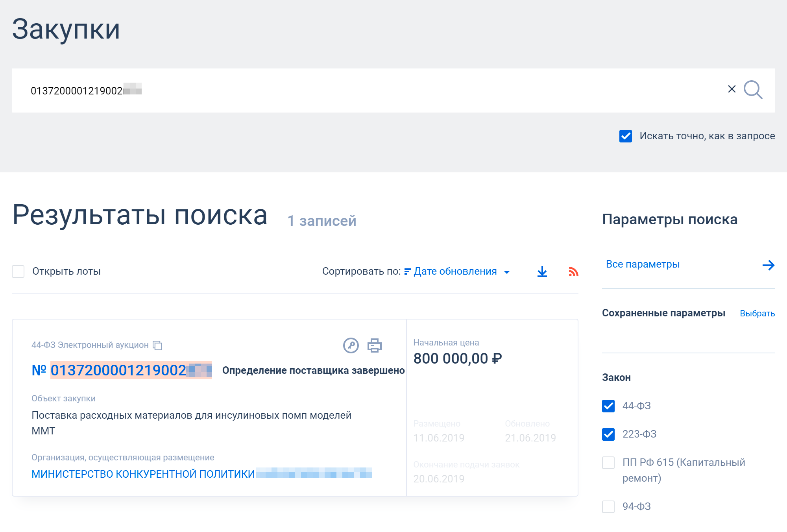
Task: Click Выбрать for saved parameters
Action: [757, 314]
